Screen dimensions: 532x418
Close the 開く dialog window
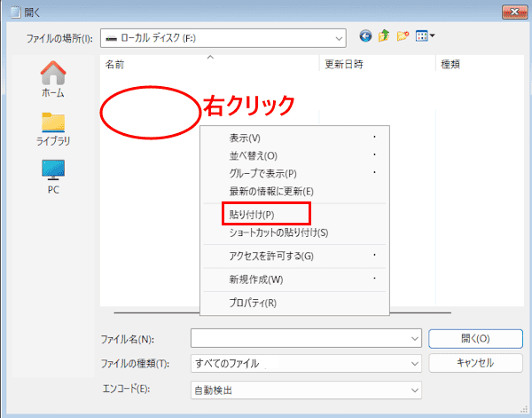514,12
